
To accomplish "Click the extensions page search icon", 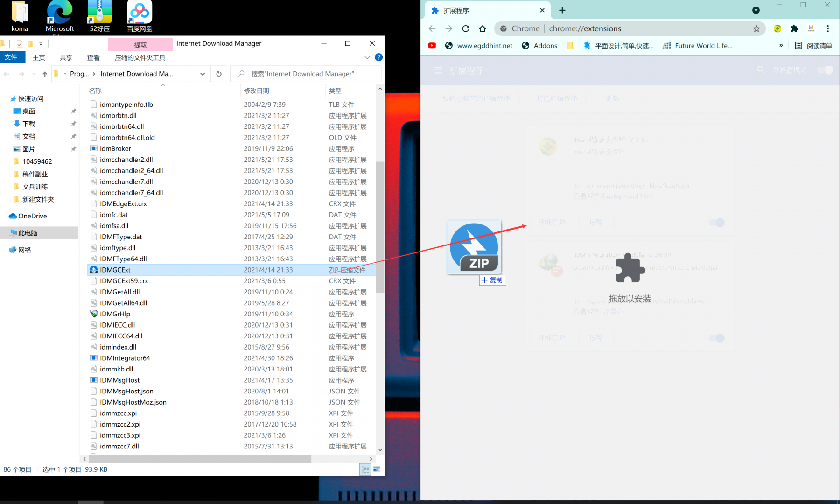I will tap(761, 70).
